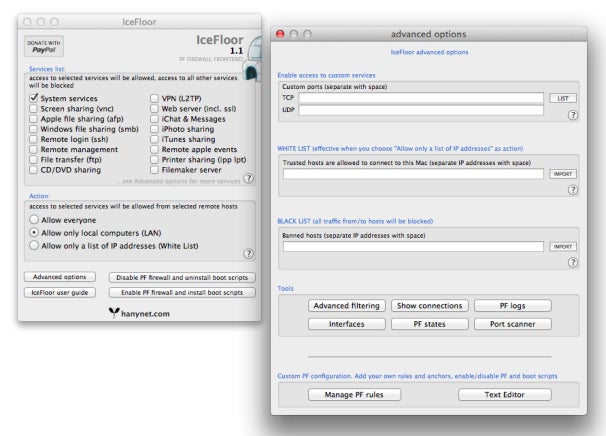Image resolution: width=606 pixels, height=436 pixels.
Task: Disable PF firewall and uninstall boot scripts
Action: point(182,278)
